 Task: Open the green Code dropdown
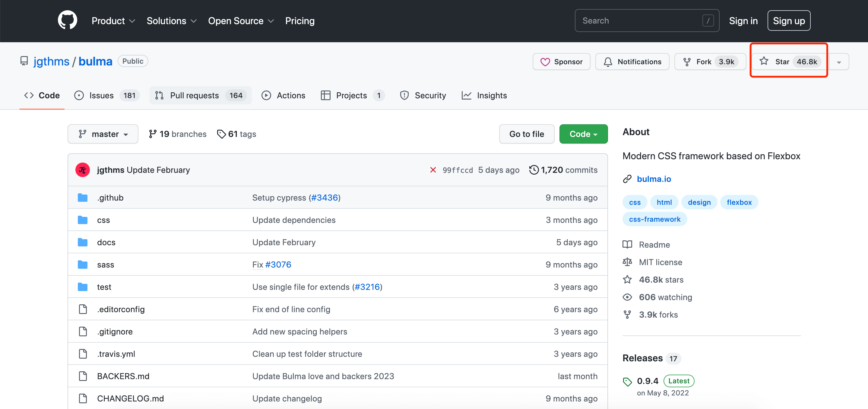pos(583,134)
